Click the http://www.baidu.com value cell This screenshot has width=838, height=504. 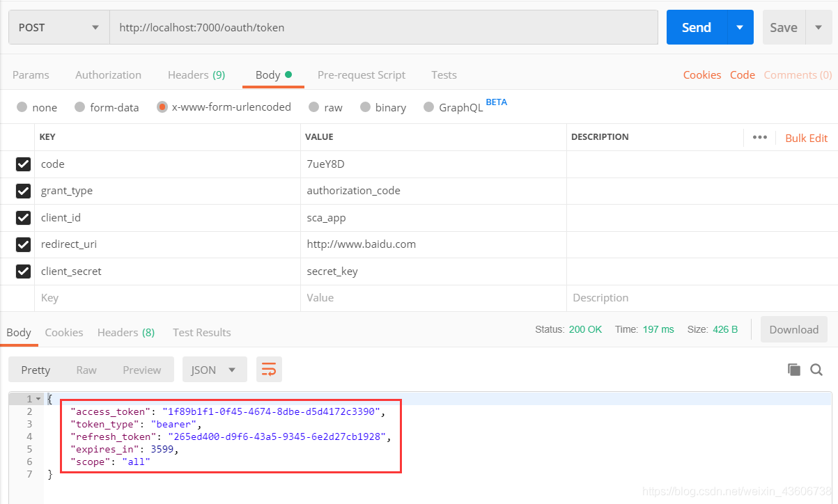(x=433, y=244)
